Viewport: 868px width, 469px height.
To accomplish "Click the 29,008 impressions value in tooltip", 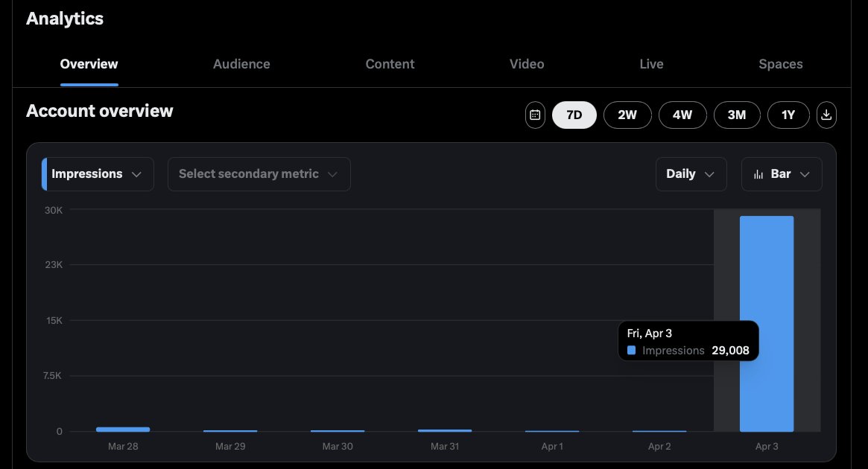I will click(730, 351).
